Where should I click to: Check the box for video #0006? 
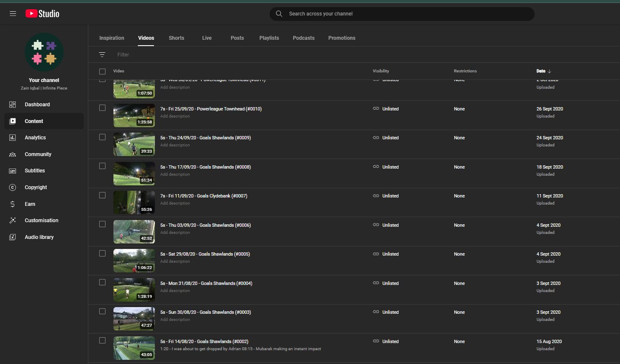(102, 224)
